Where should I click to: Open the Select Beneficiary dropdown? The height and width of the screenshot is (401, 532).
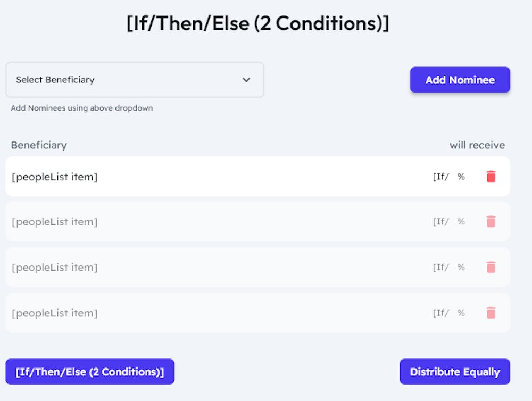coord(134,80)
